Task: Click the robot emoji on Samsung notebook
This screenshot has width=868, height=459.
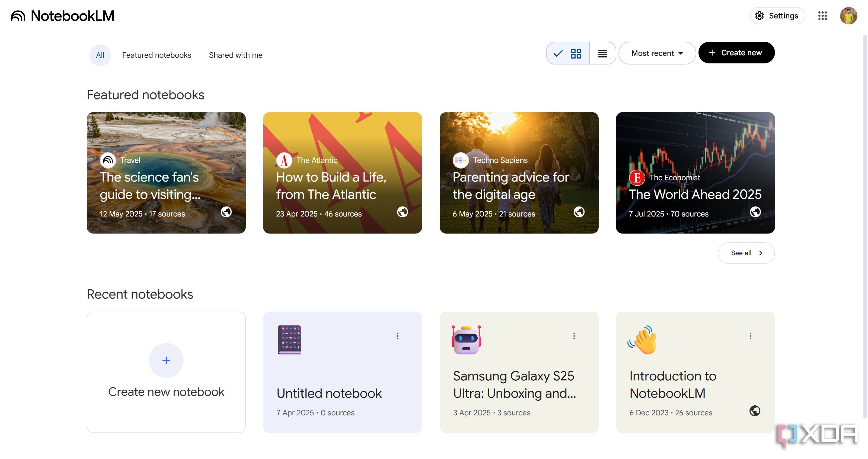Action: (x=466, y=340)
